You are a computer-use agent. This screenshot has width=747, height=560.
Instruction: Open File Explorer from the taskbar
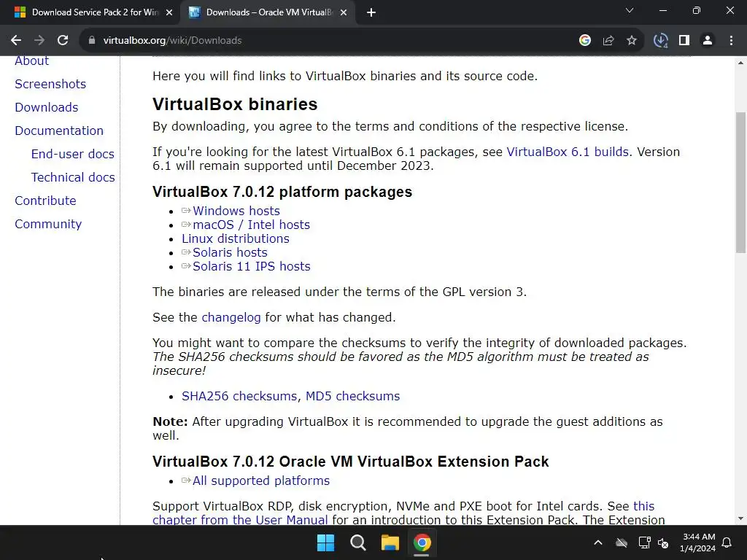click(x=390, y=542)
